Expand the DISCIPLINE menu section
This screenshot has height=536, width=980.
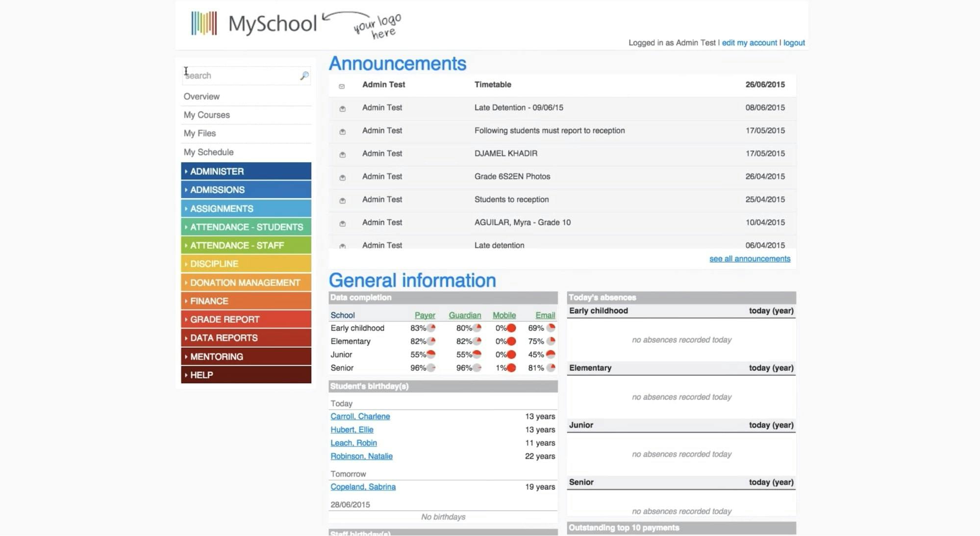pyautogui.click(x=246, y=264)
